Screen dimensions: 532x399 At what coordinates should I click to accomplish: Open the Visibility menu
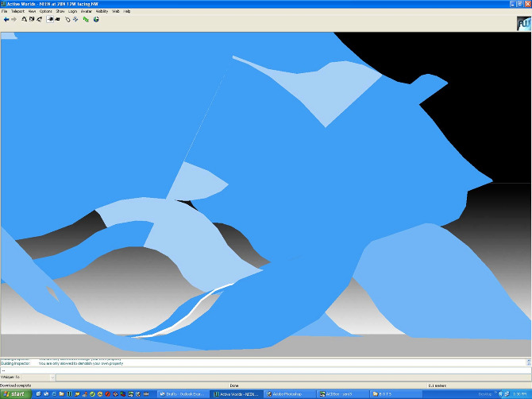point(102,12)
